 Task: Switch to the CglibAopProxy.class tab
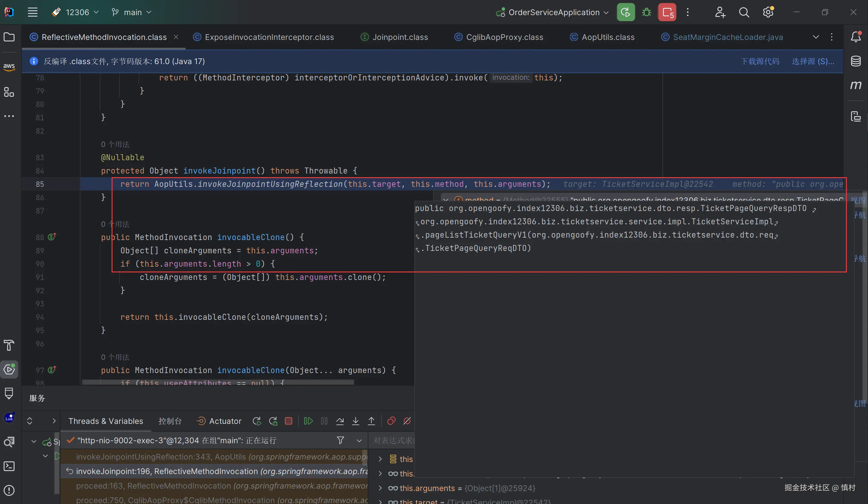point(504,37)
